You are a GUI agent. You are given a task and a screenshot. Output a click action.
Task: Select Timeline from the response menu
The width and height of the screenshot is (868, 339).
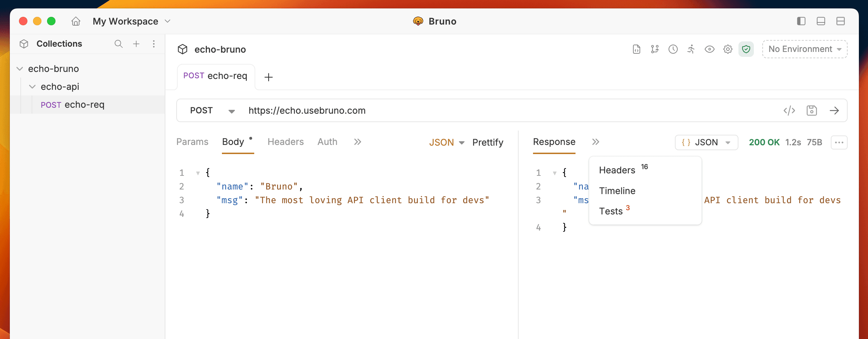pyautogui.click(x=617, y=191)
